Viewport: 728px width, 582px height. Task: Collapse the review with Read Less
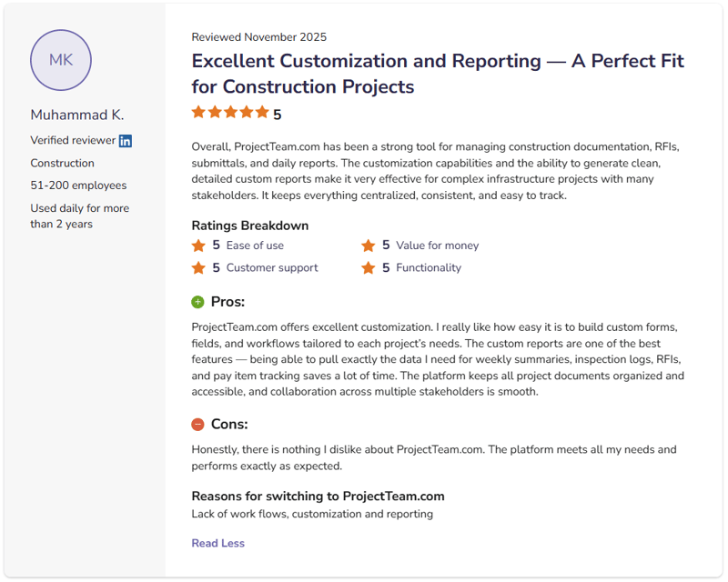pos(217,544)
